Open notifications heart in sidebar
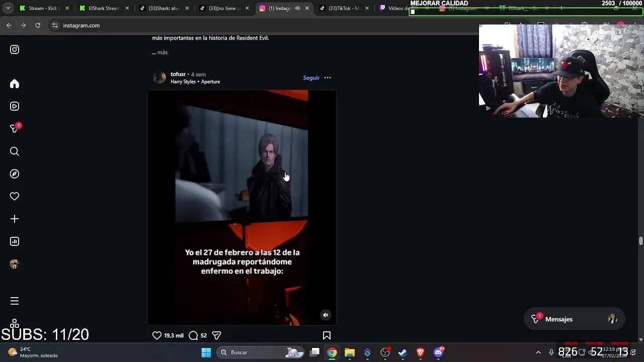 (x=15, y=197)
